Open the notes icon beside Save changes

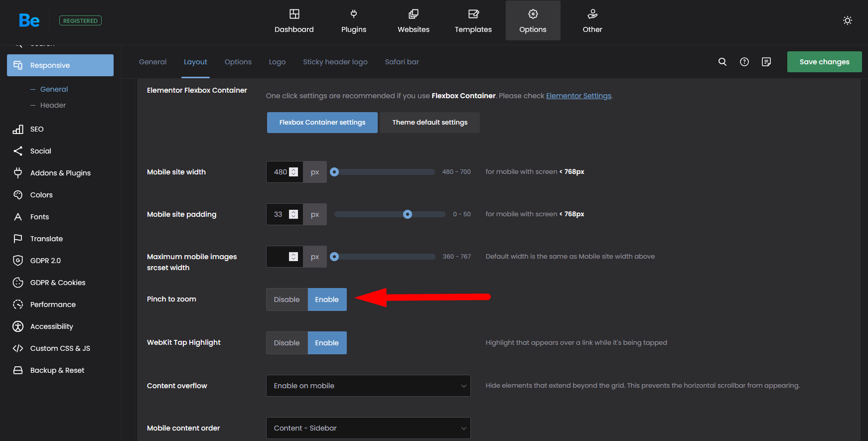[766, 62]
